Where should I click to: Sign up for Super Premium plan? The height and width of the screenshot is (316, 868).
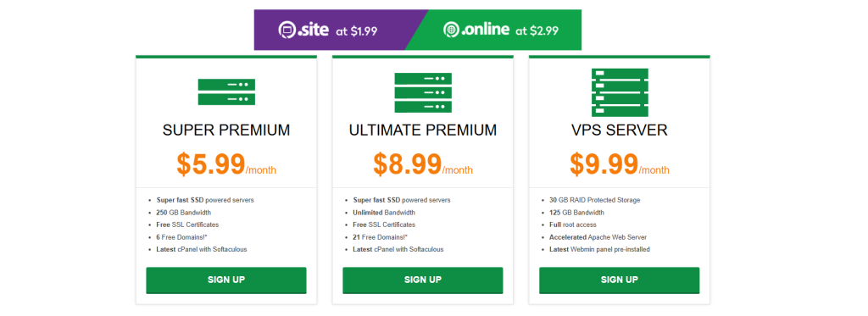[x=226, y=280]
